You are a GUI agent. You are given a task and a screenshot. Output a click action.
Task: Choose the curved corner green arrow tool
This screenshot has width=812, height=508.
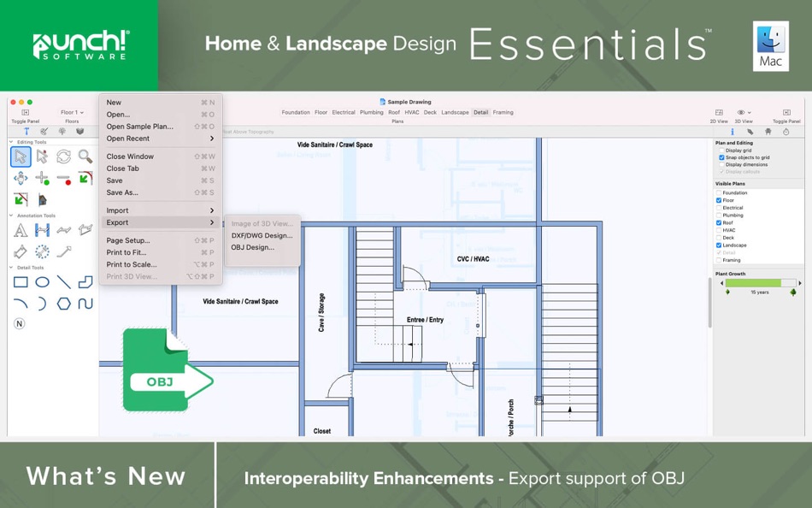click(x=85, y=179)
